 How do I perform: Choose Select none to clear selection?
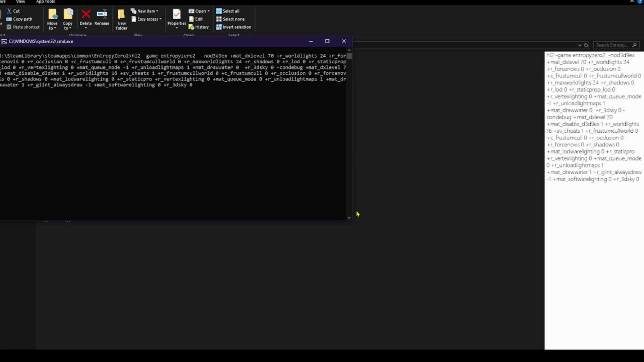pos(230,19)
